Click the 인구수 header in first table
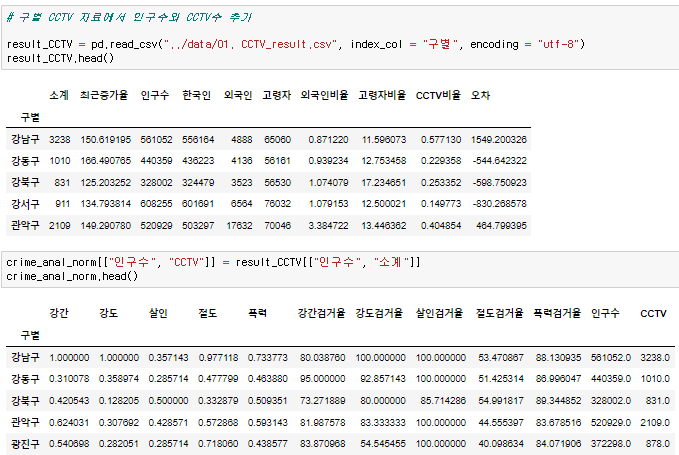Screen dimensions: 679x455 point(155,95)
